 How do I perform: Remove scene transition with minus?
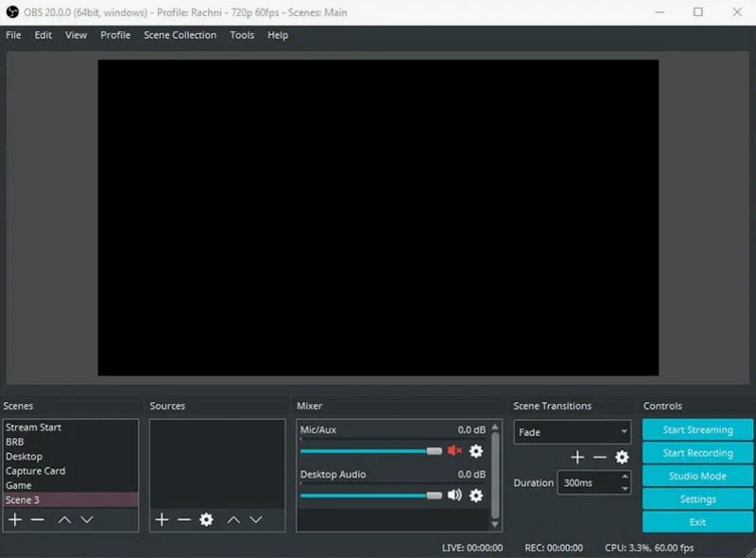600,457
